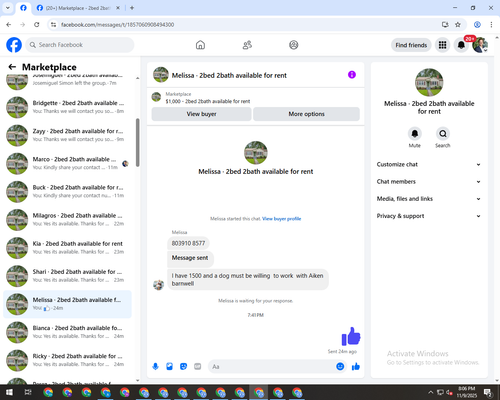Screen dimensions: 500x400
Task: Open View buyer profile link
Action: point(282,219)
